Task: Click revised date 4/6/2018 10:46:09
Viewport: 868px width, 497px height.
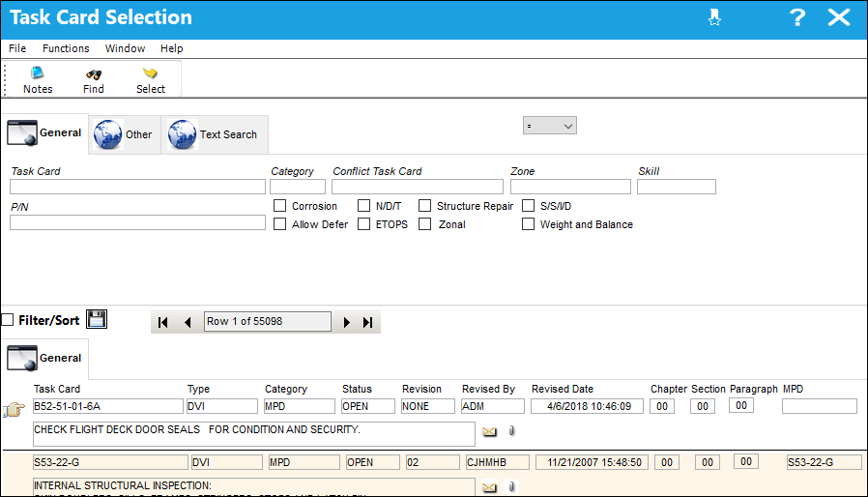Action: [588, 406]
